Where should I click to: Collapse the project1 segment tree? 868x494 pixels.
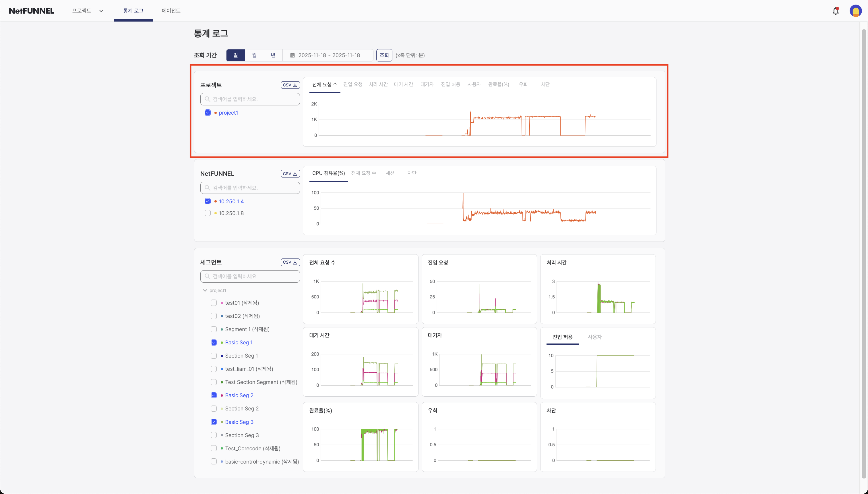(205, 290)
